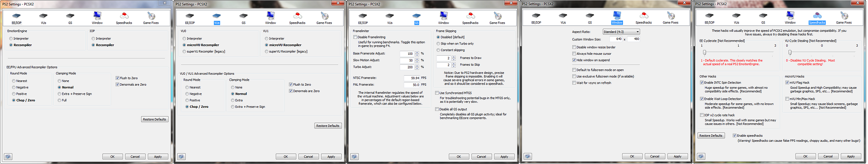Click the bottom-left screenshot icon in the EmotionEngine window
Image resolution: width=868 pixels, height=164 pixels.
pyautogui.click(x=8, y=157)
